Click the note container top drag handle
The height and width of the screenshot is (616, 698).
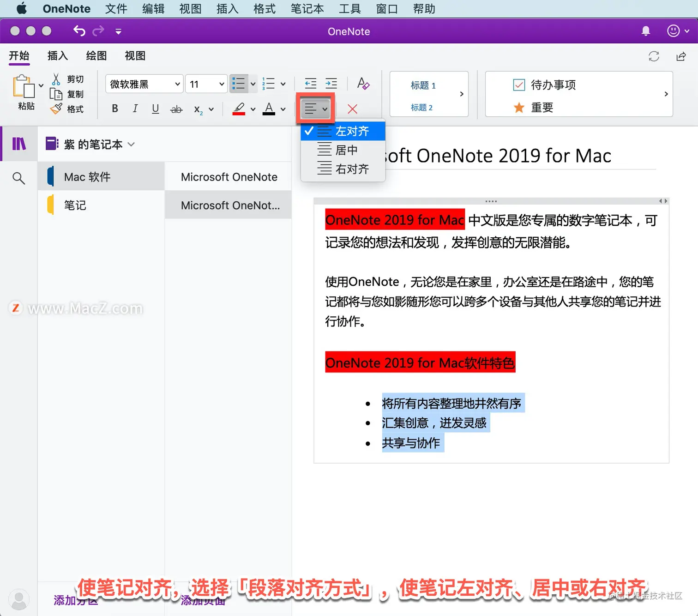491,201
